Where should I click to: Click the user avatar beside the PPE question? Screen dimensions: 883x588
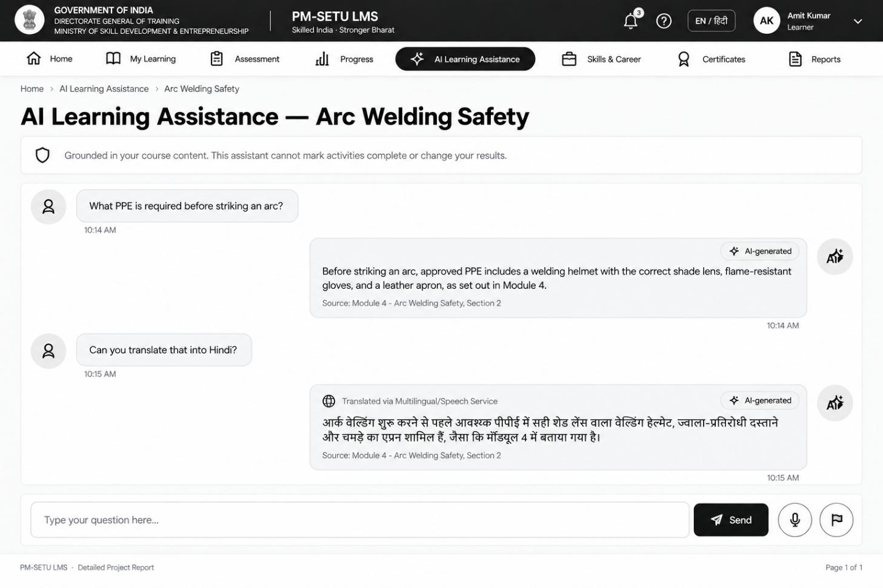(48, 206)
